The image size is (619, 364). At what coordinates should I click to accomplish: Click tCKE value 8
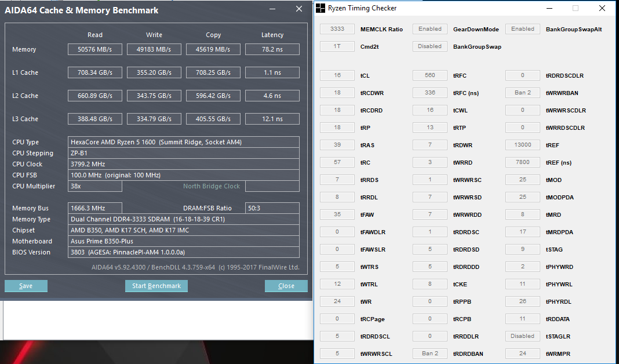click(x=430, y=284)
